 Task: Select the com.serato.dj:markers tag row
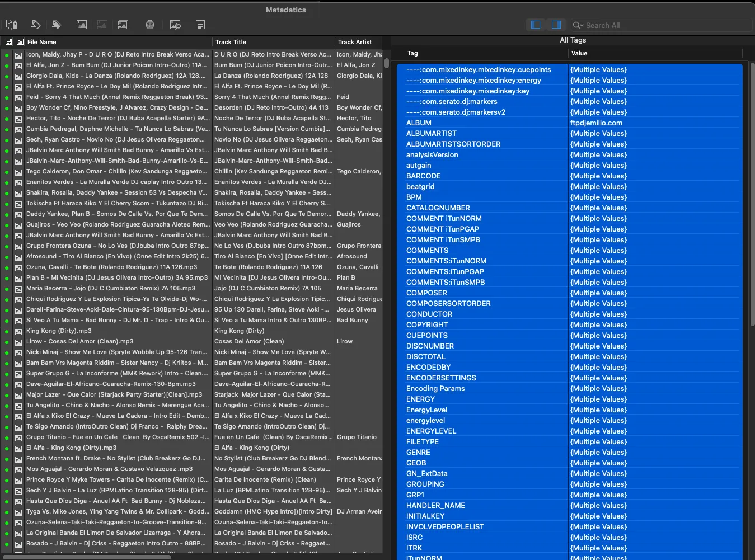(569, 102)
